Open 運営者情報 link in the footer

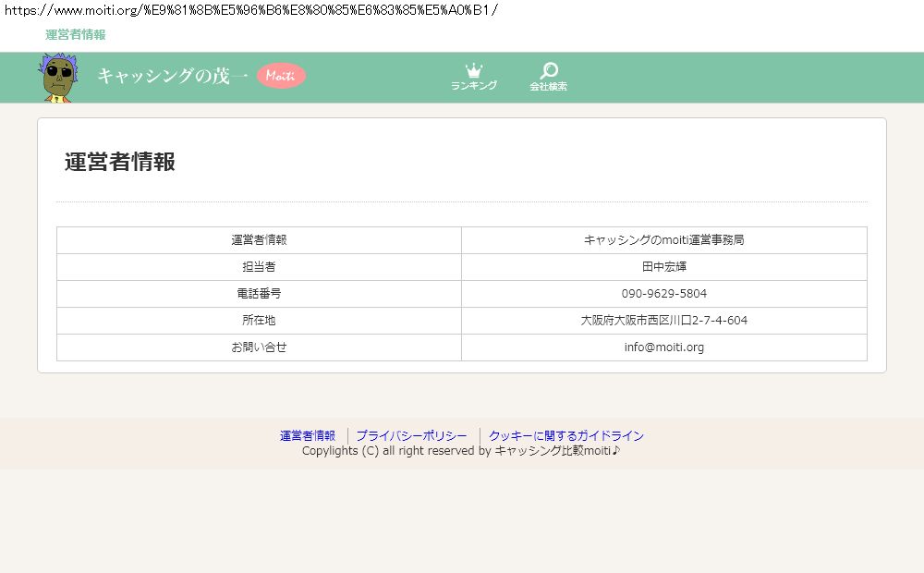coord(308,436)
